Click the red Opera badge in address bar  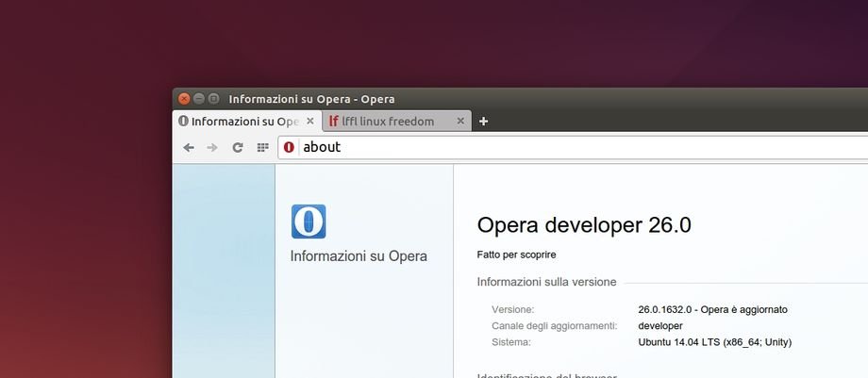(289, 147)
